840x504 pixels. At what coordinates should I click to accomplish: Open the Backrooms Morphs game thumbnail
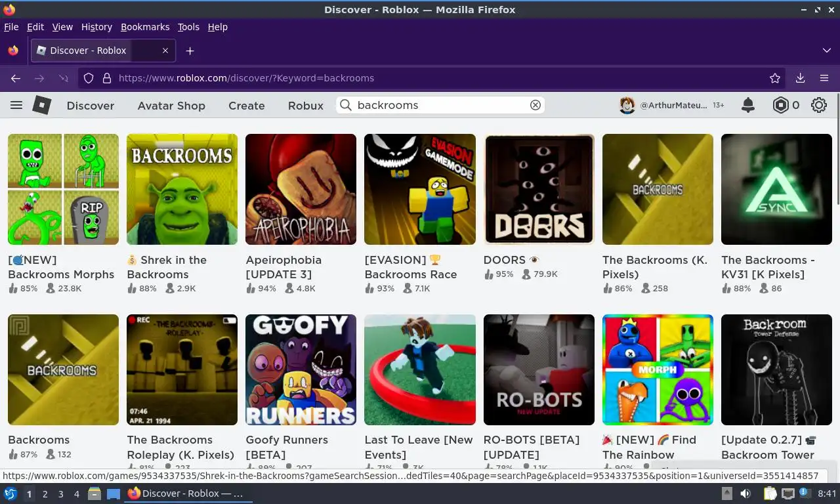click(63, 189)
